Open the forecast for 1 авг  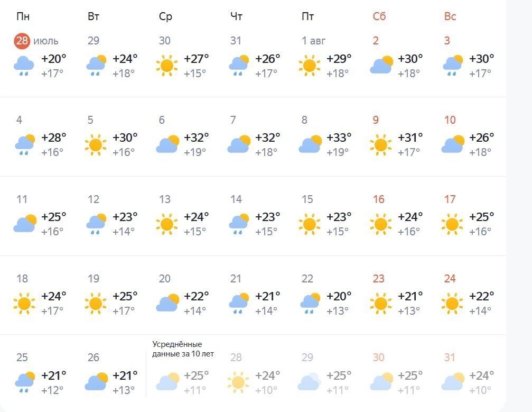tap(314, 41)
